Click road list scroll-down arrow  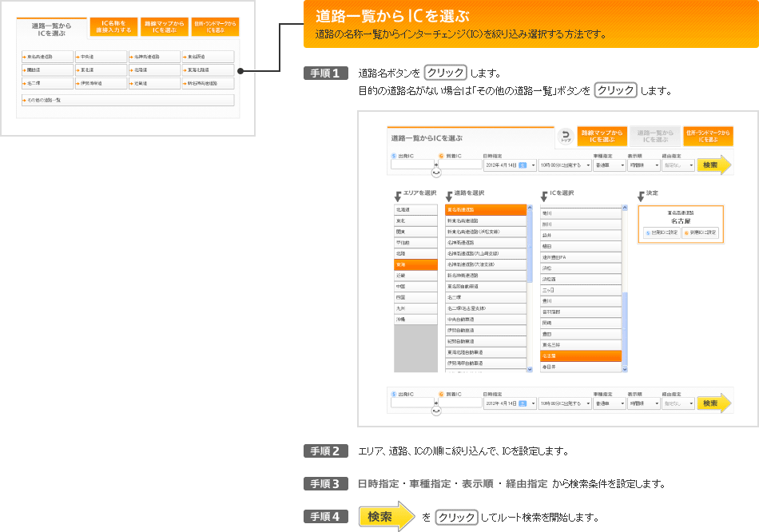point(530,369)
